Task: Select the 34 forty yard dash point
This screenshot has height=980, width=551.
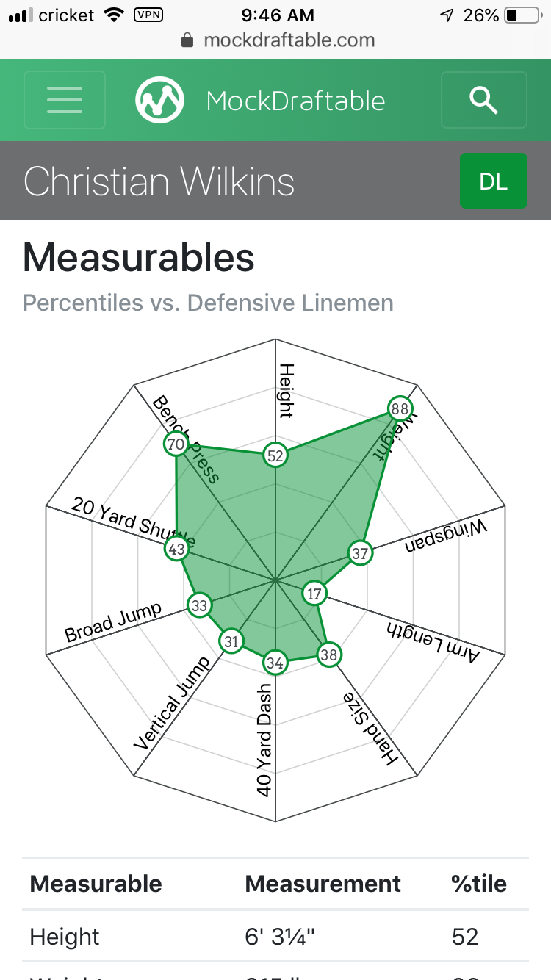Action: pos(275,663)
